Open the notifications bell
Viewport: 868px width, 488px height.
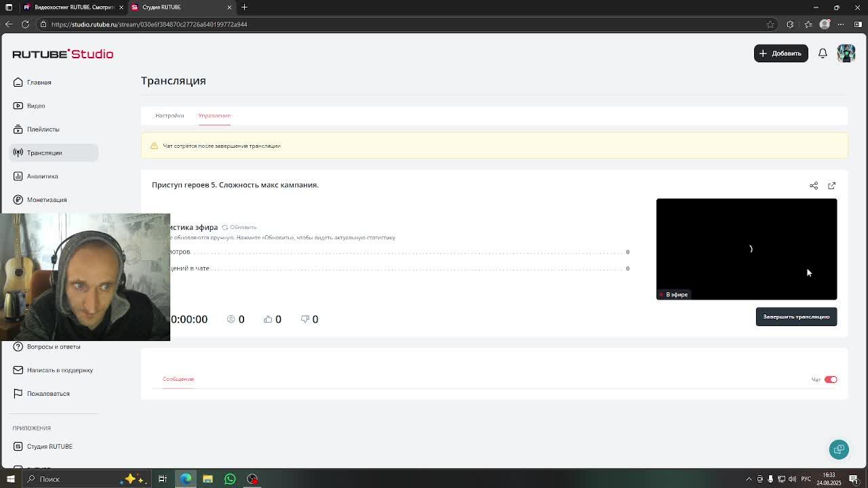click(823, 53)
